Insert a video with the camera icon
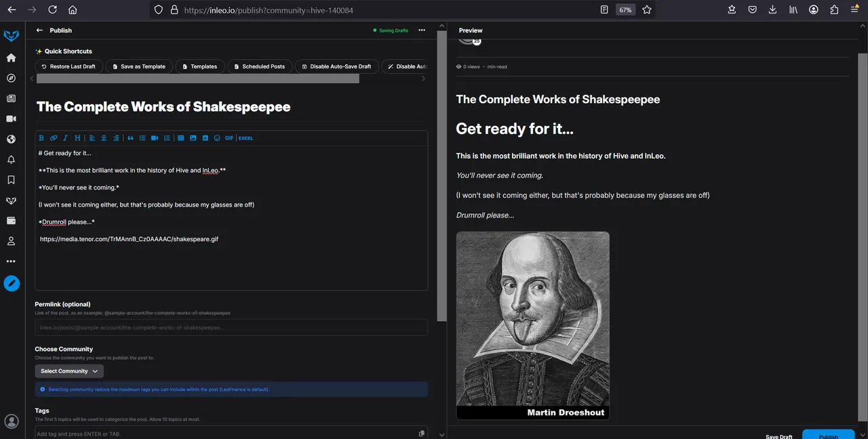The width and height of the screenshot is (868, 439). point(155,138)
